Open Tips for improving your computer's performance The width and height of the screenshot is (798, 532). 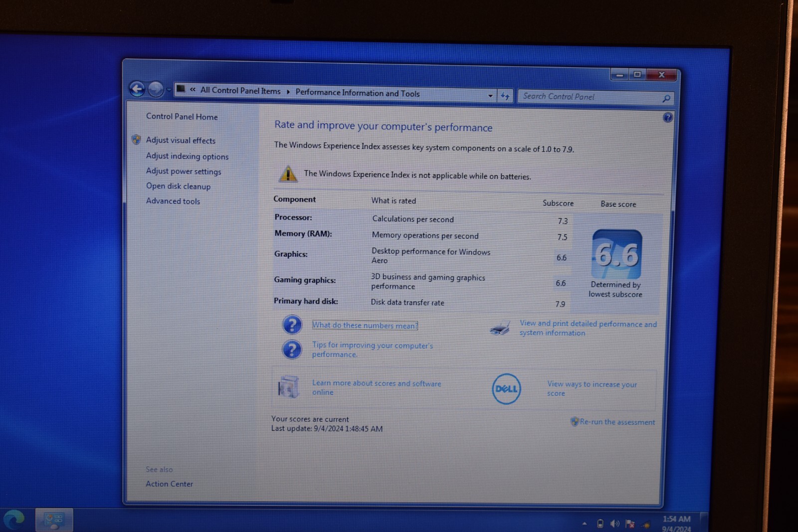[x=373, y=350]
